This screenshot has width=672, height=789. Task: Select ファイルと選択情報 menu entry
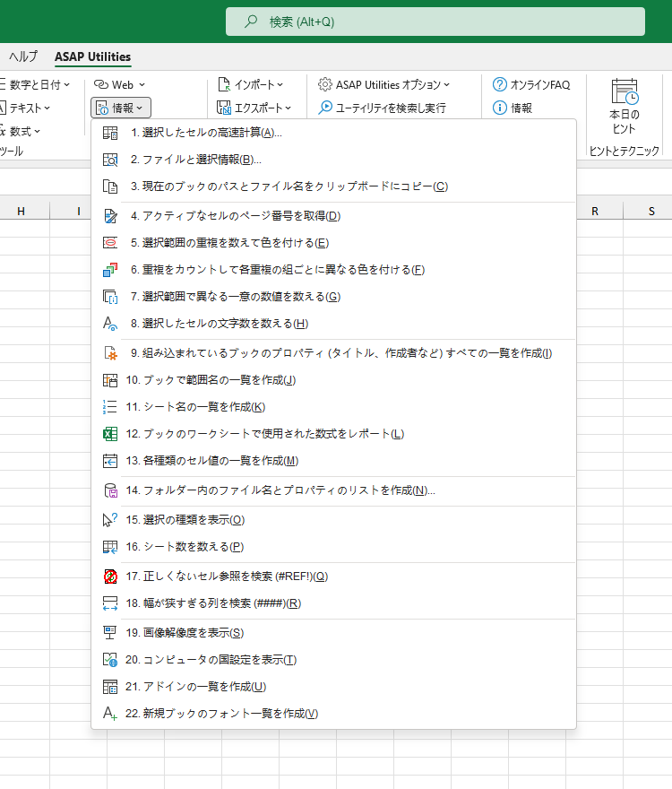pos(333,160)
